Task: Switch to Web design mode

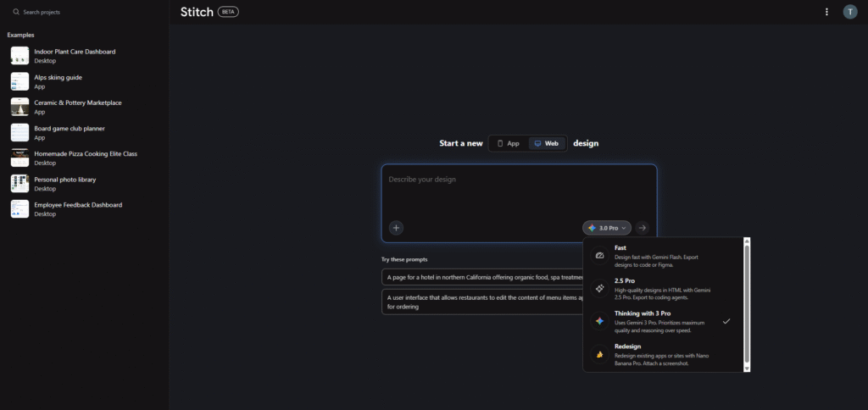Action: 546,144
